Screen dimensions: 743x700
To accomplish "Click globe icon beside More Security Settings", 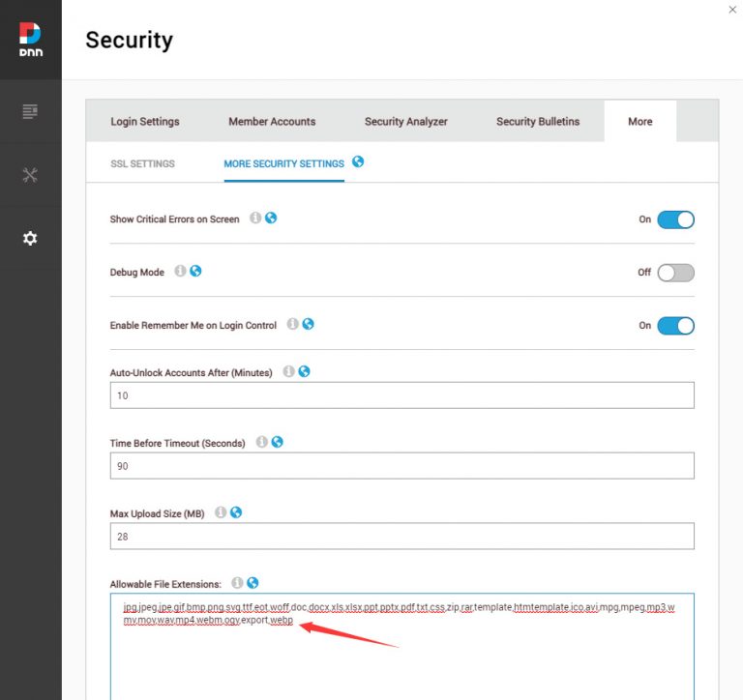I will coord(358,162).
